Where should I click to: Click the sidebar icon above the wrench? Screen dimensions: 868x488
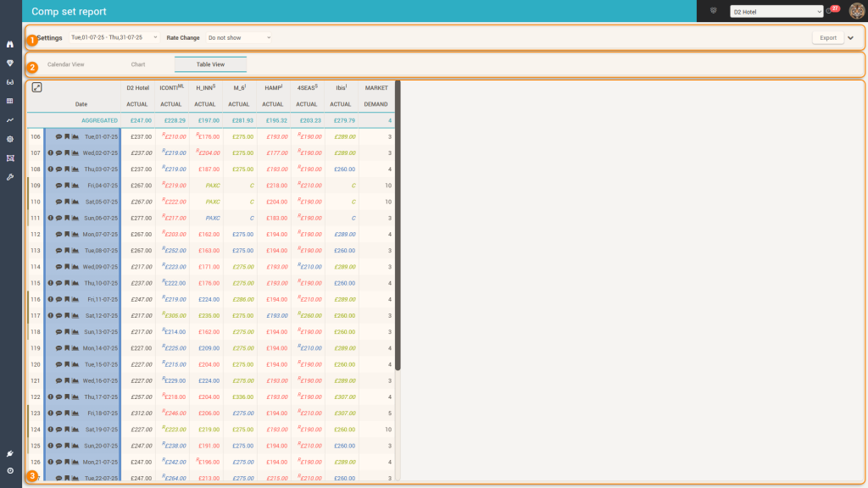point(10,158)
